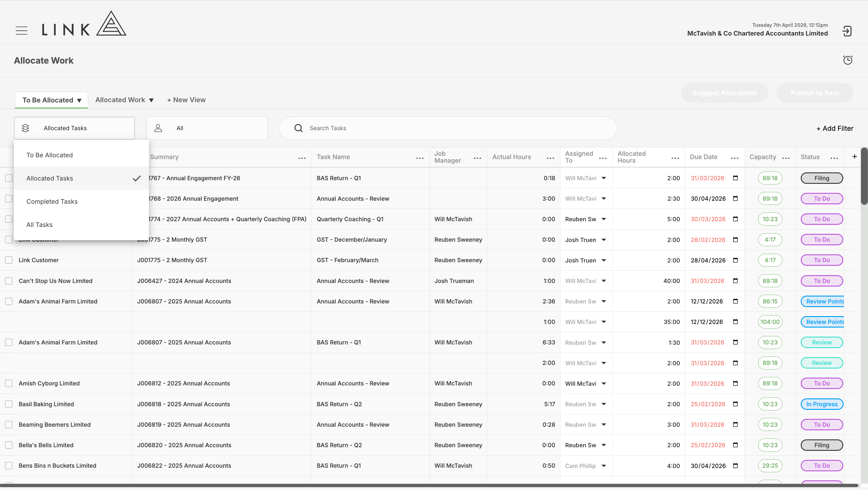This screenshot has width=868, height=490.
Task: Tick checkbox for Adam's Animal Farm Annual Accounts Review
Action: point(9,301)
